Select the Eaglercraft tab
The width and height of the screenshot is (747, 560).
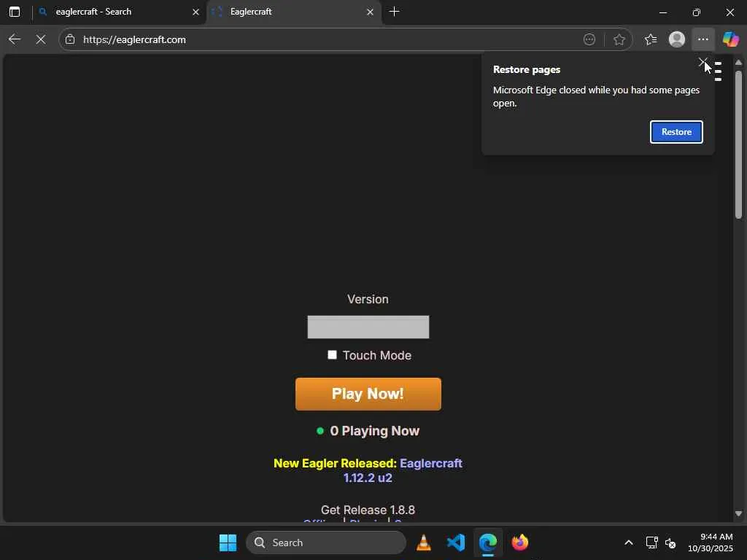coord(294,12)
